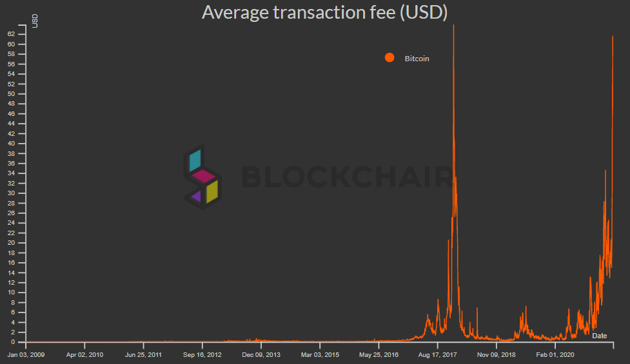The image size is (630, 364).
Task: Click the 0 value on y-axis
Action: (22, 342)
